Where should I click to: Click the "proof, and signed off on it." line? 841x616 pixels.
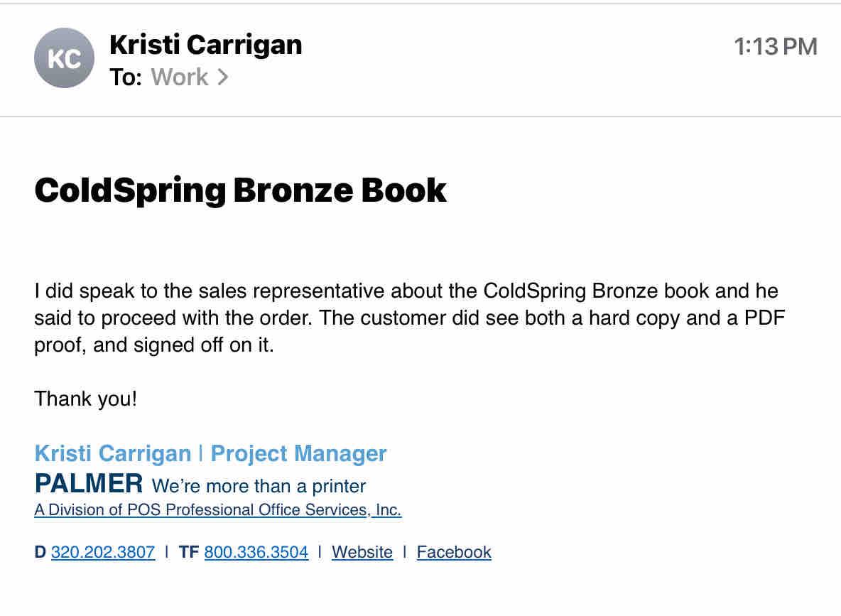pos(153,346)
